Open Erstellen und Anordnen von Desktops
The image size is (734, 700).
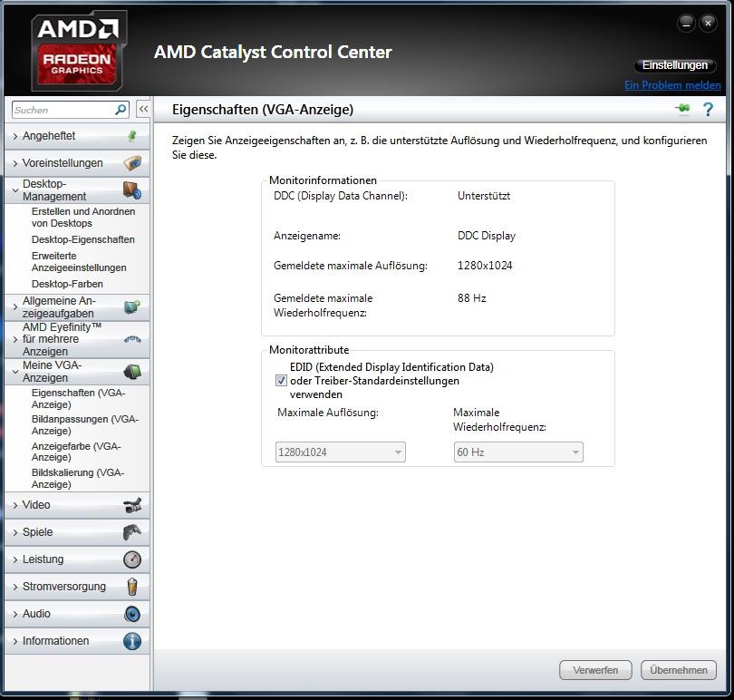pos(83,218)
